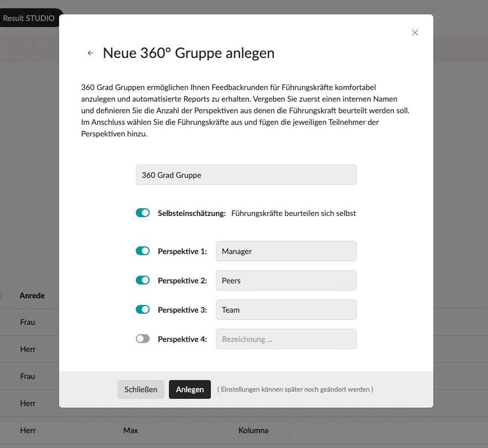Click the group name field '360 Grad Gruppe'
This screenshot has width=488, height=448.
(x=246, y=175)
